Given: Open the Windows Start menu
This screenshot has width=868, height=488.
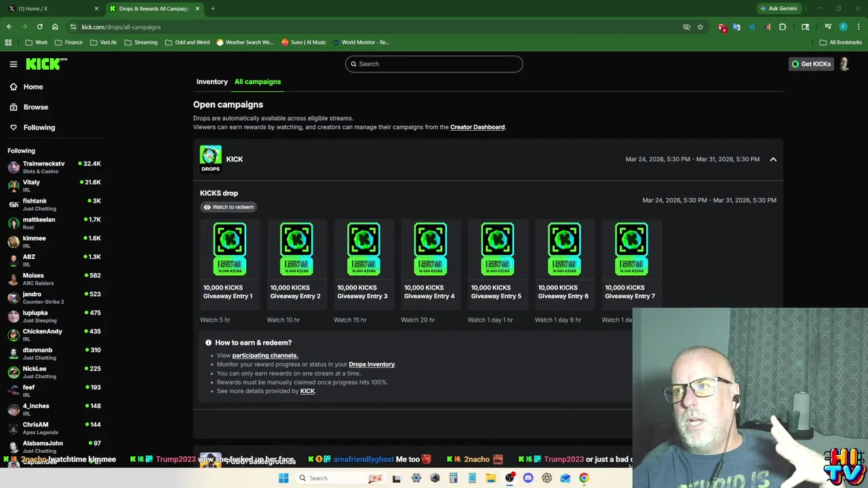Looking at the screenshot, I should click(x=283, y=478).
